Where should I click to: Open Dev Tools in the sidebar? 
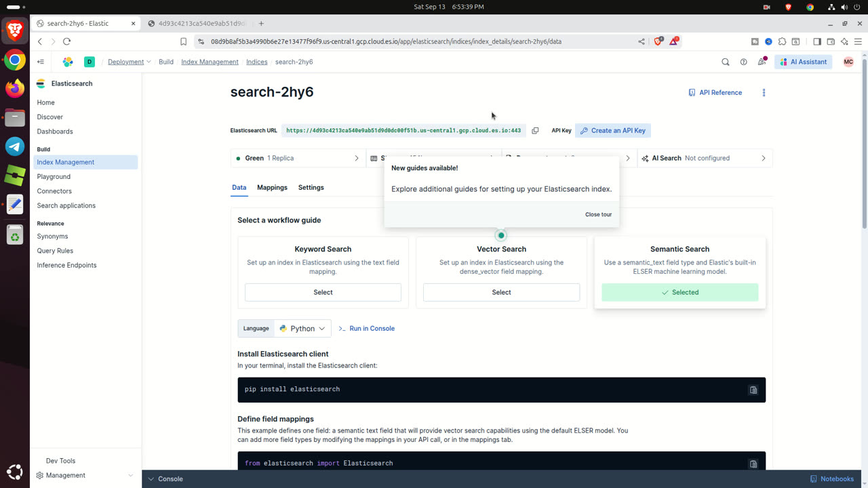coord(60,461)
